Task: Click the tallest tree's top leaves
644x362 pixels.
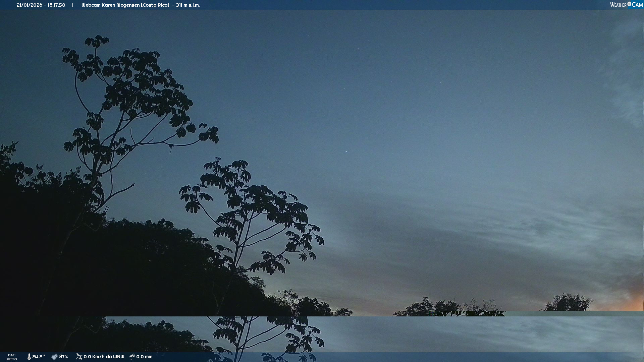Action: tap(97, 42)
